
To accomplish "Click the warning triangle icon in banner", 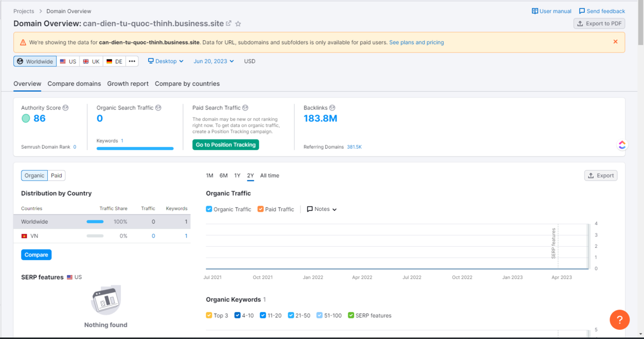I will click(x=23, y=42).
